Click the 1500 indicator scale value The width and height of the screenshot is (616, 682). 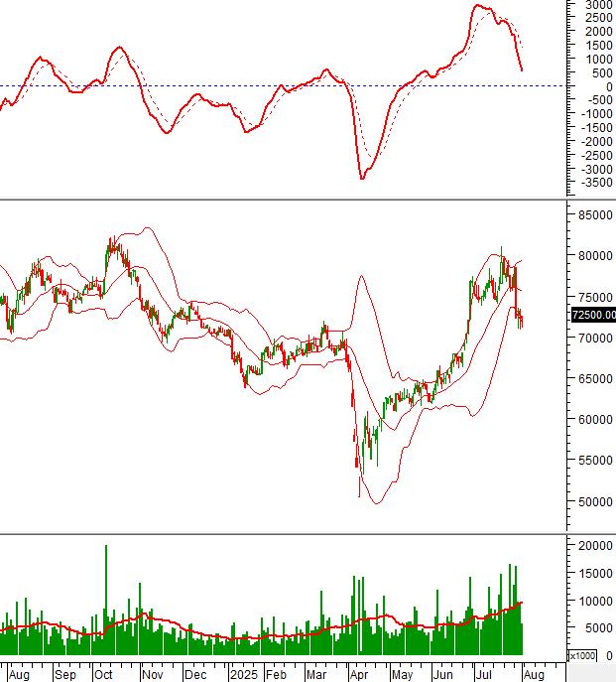coord(598,46)
